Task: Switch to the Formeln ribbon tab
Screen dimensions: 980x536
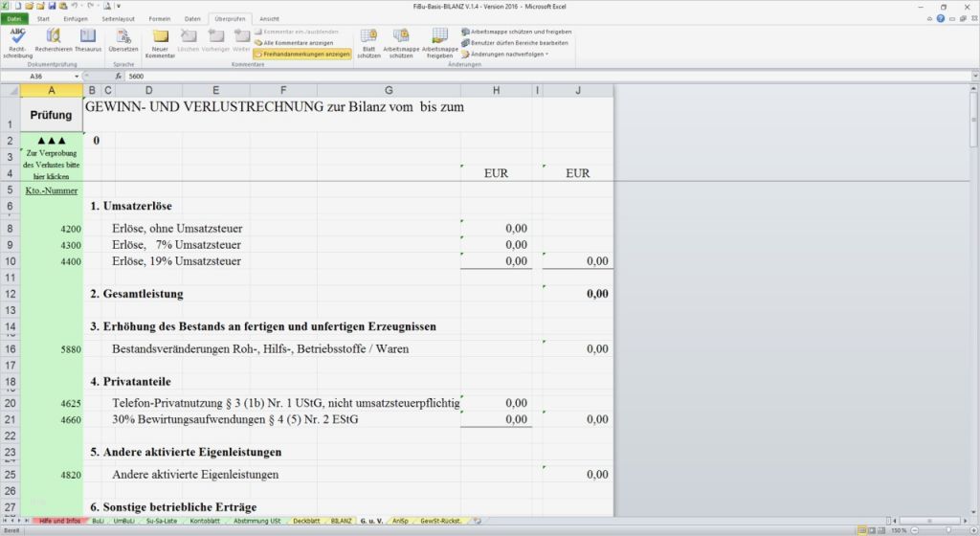Action: click(160, 19)
